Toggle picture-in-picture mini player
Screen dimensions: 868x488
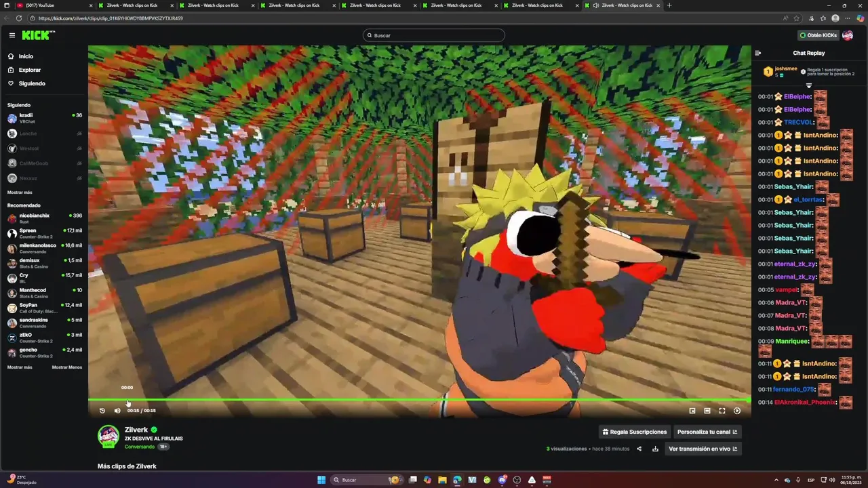tap(692, 411)
